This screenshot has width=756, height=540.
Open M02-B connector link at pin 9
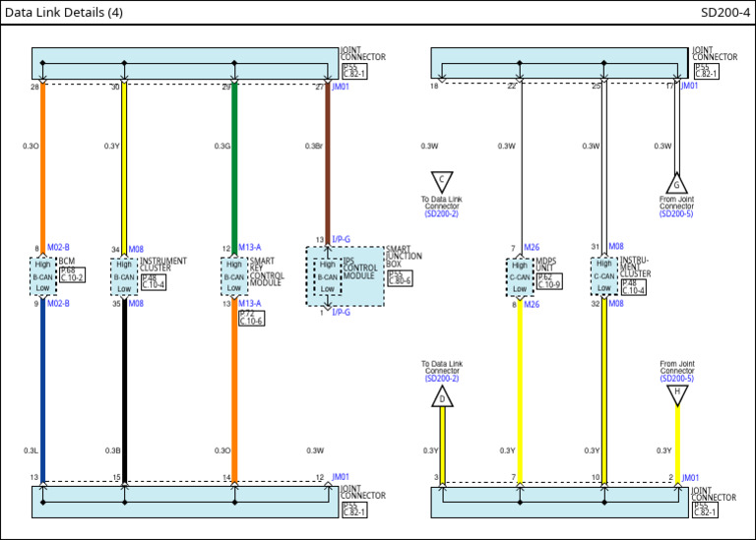(58, 304)
